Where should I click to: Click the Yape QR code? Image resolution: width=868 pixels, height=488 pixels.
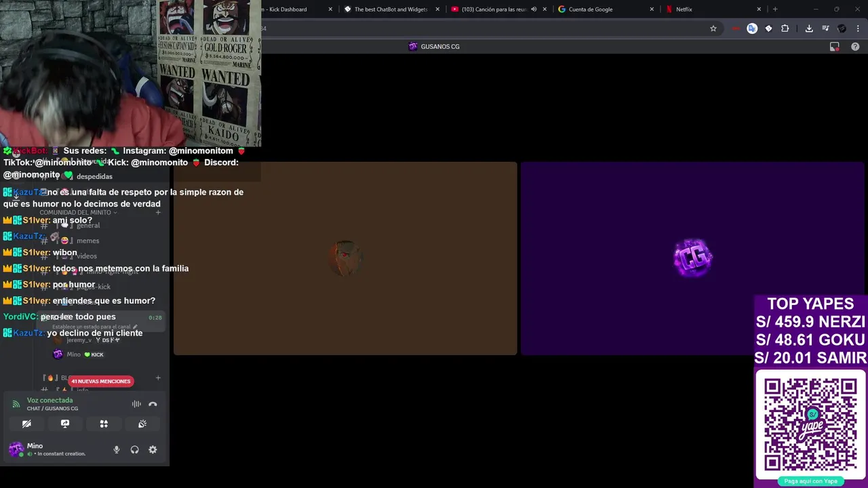click(810, 425)
